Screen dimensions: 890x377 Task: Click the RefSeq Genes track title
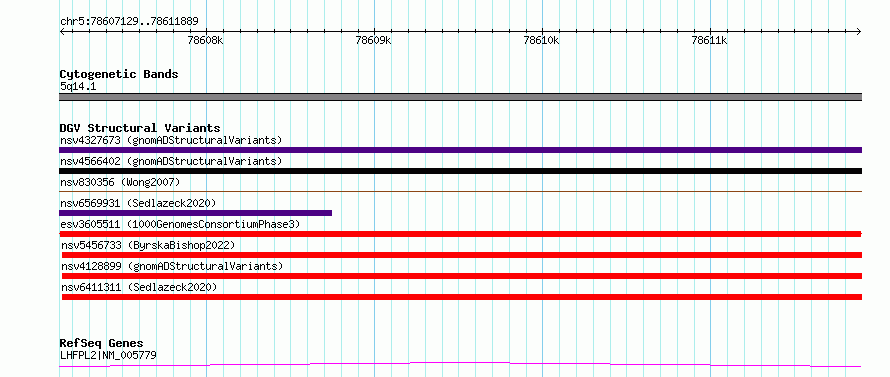(102, 344)
